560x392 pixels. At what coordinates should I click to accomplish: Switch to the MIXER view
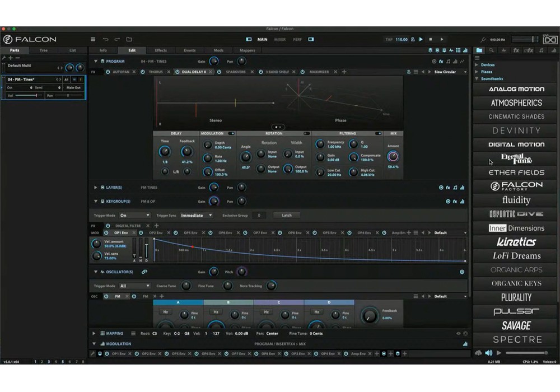pyautogui.click(x=280, y=40)
